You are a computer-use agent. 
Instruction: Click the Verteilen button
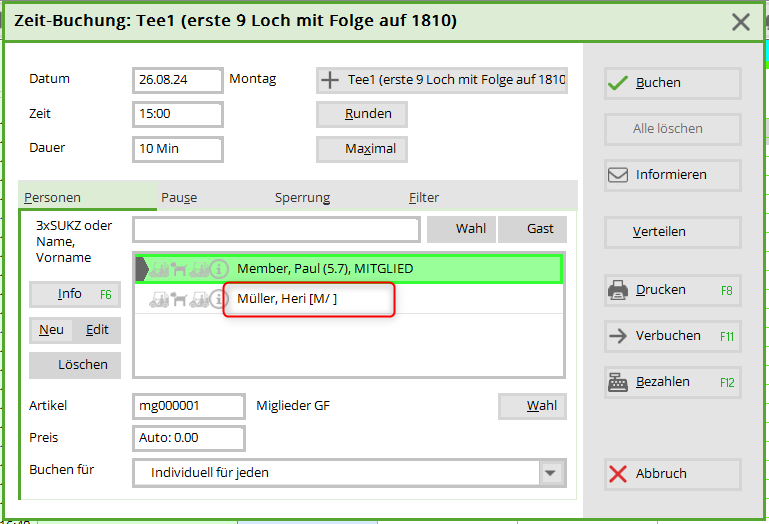point(672,232)
